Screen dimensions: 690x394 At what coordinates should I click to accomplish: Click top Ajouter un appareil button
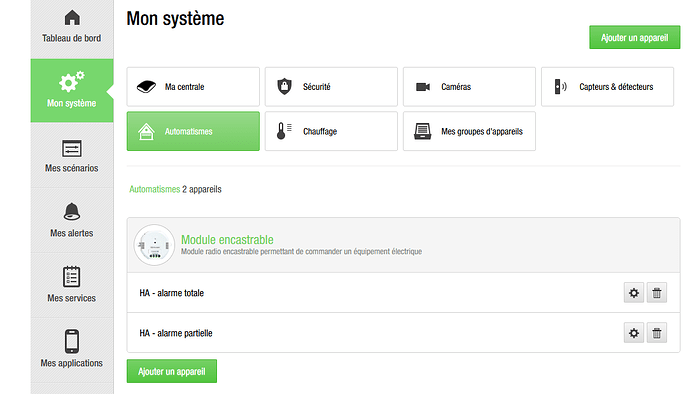click(x=635, y=37)
